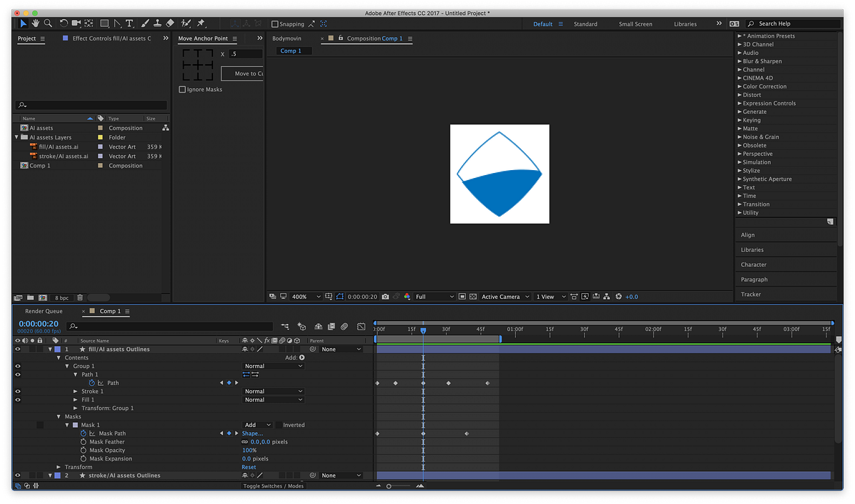The height and width of the screenshot is (504, 855).
Task: Open the Composition Flowchart icon in viewer
Action: coord(606,297)
